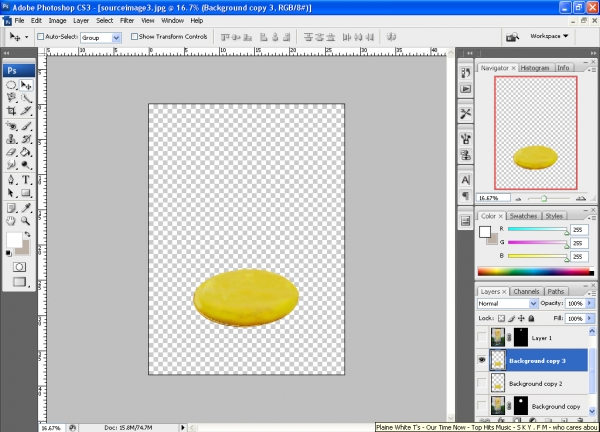600x432 pixels.
Task: Switch to the Swatches tab
Action: point(523,216)
